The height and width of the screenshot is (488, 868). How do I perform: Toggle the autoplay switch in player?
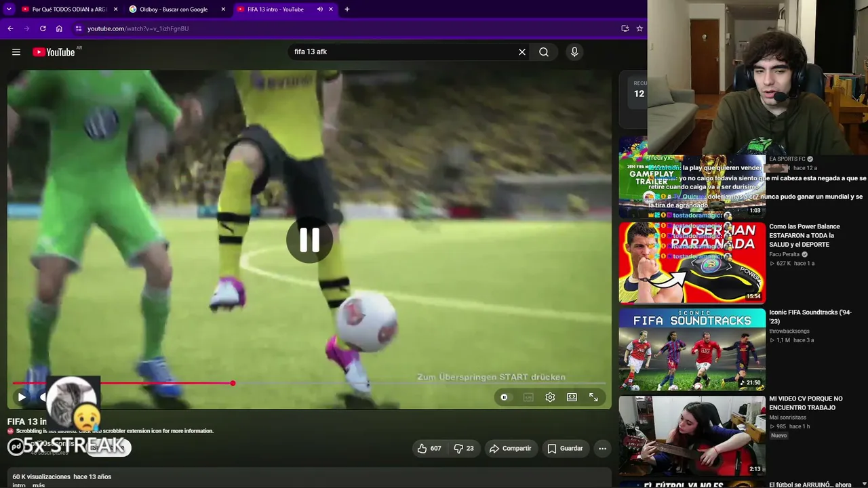click(504, 397)
